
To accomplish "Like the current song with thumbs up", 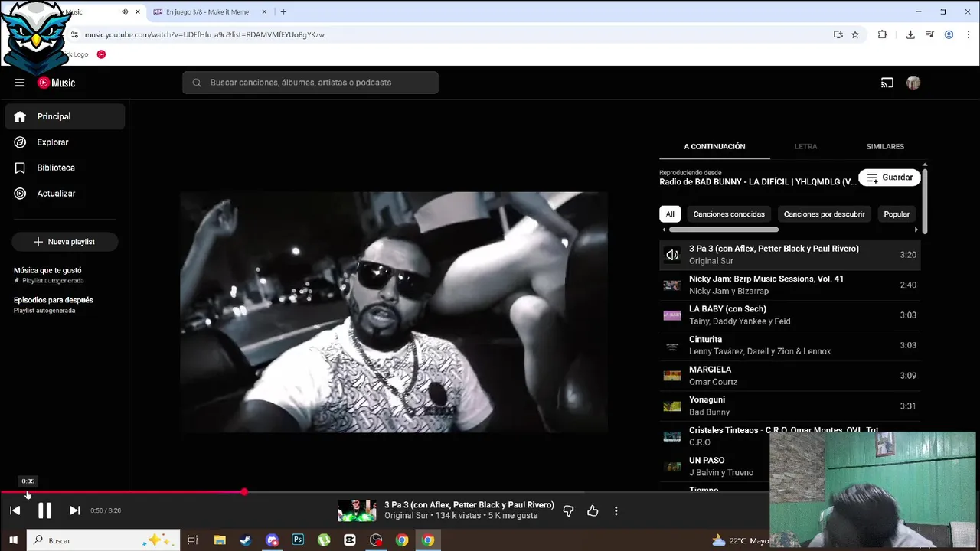I will tap(593, 510).
